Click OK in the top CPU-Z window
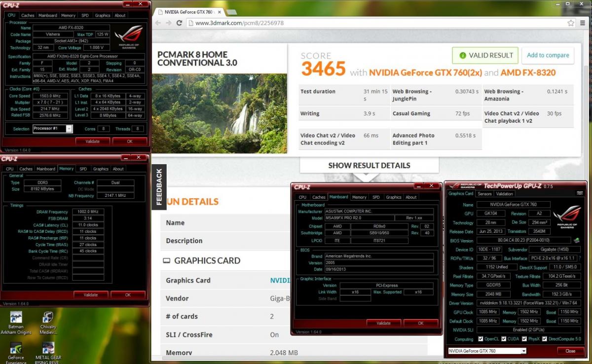The width and height of the screenshot is (592, 364). [130, 141]
